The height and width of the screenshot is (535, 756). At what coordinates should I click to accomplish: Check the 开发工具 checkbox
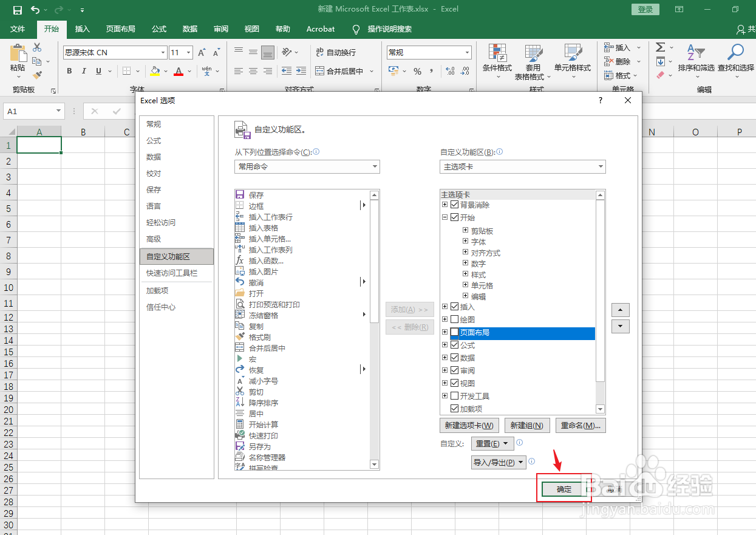point(455,396)
